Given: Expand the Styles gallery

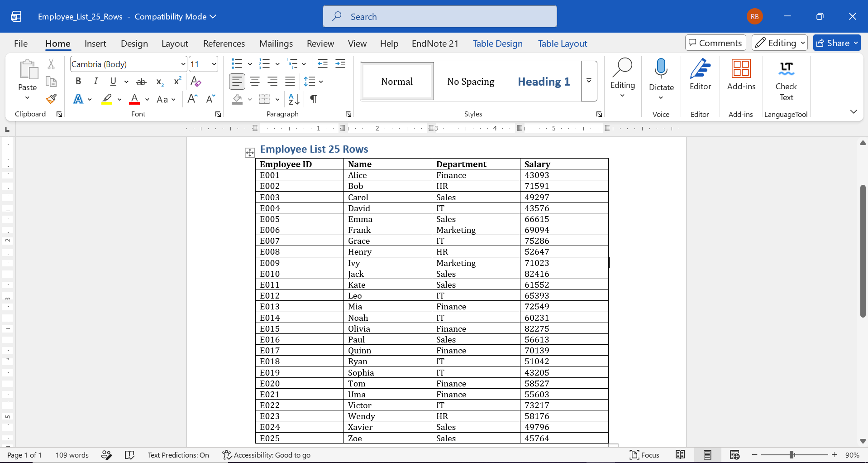Looking at the screenshot, I should [589, 81].
